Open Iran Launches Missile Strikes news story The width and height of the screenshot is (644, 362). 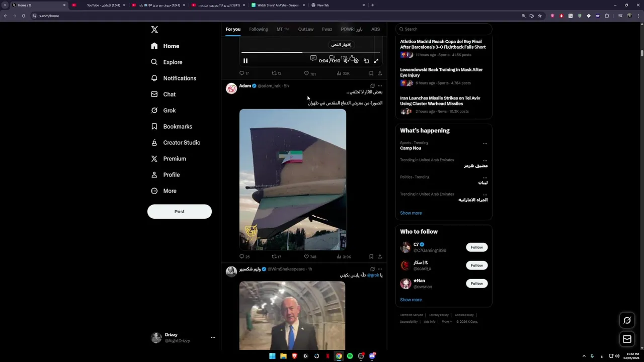pos(440,101)
